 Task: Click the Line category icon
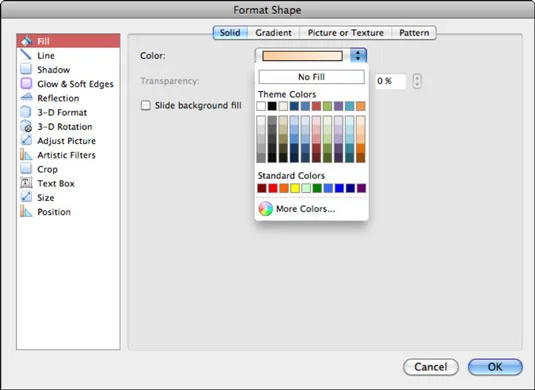tap(26, 55)
